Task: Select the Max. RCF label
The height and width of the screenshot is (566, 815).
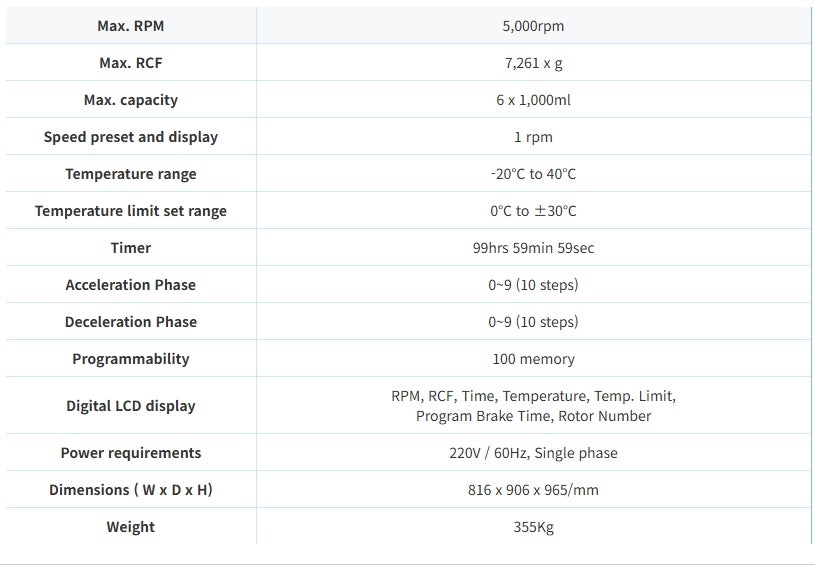Action: (x=131, y=63)
